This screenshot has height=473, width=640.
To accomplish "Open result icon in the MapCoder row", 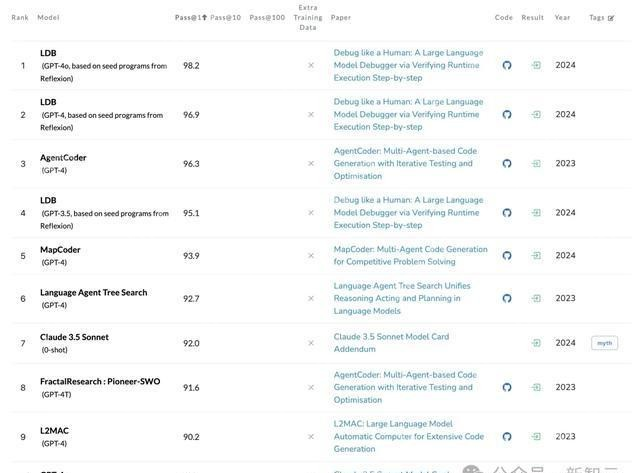I will (536, 256).
